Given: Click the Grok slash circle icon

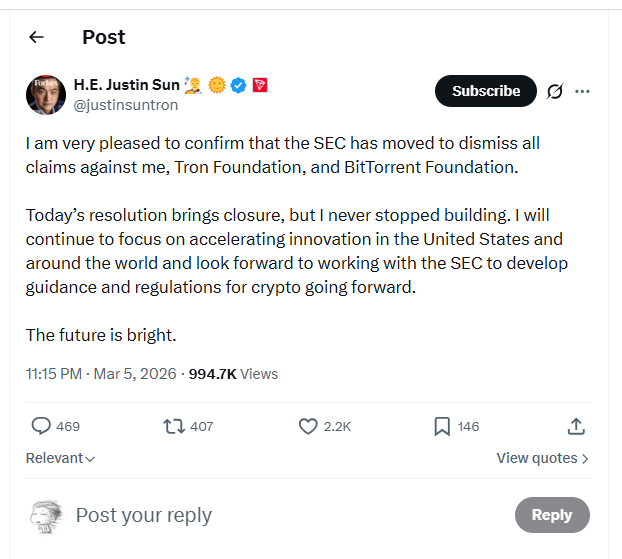Looking at the screenshot, I should (x=555, y=91).
